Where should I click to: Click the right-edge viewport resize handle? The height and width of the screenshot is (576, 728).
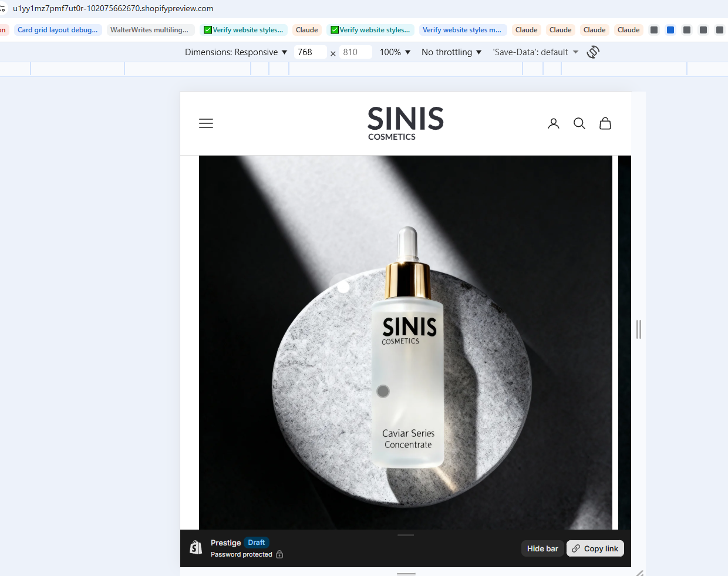point(639,329)
